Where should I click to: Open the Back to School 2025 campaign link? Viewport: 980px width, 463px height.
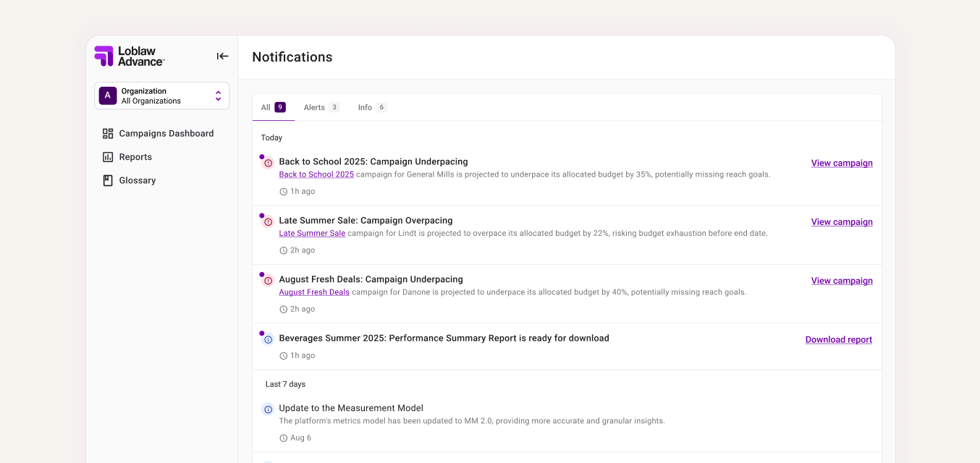click(x=316, y=174)
